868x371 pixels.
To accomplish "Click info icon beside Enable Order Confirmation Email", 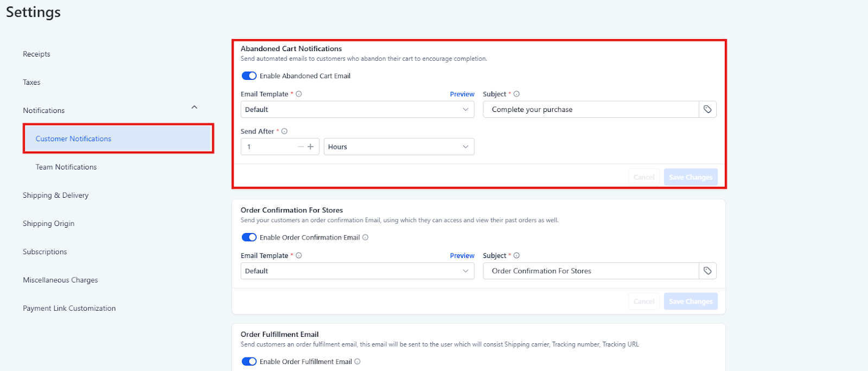I will [366, 237].
